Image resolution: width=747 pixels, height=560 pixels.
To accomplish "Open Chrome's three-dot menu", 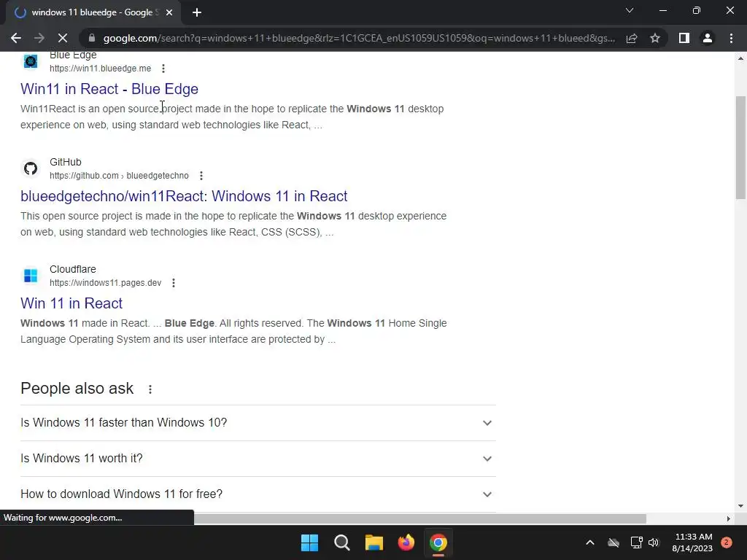I will 731,38.
